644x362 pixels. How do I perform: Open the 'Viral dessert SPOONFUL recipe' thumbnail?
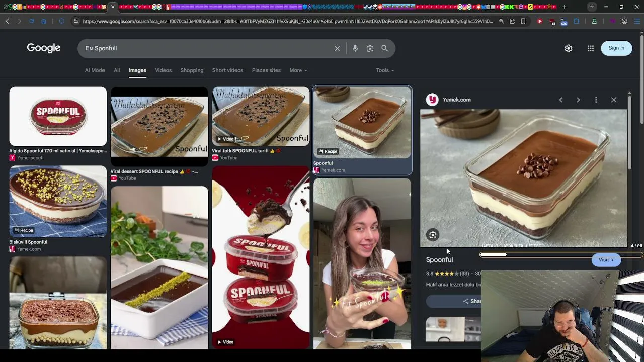[159, 127]
